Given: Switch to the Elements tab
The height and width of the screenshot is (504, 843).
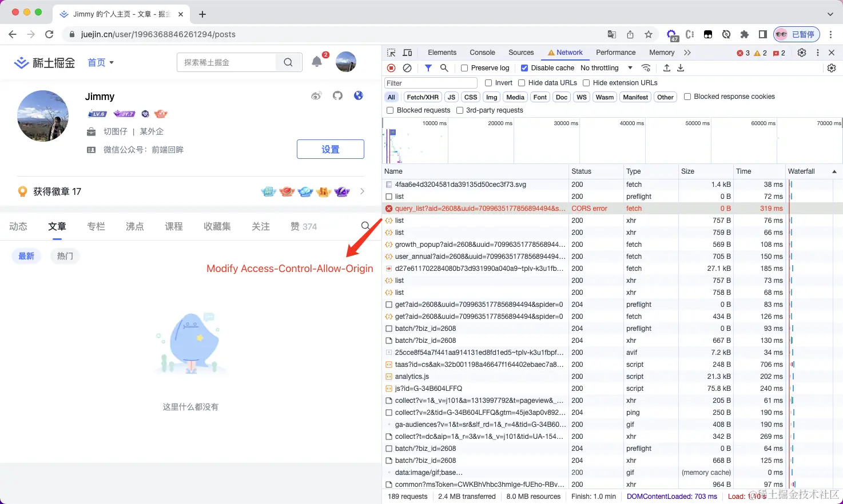Looking at the screenshot, I should (442, 53).
